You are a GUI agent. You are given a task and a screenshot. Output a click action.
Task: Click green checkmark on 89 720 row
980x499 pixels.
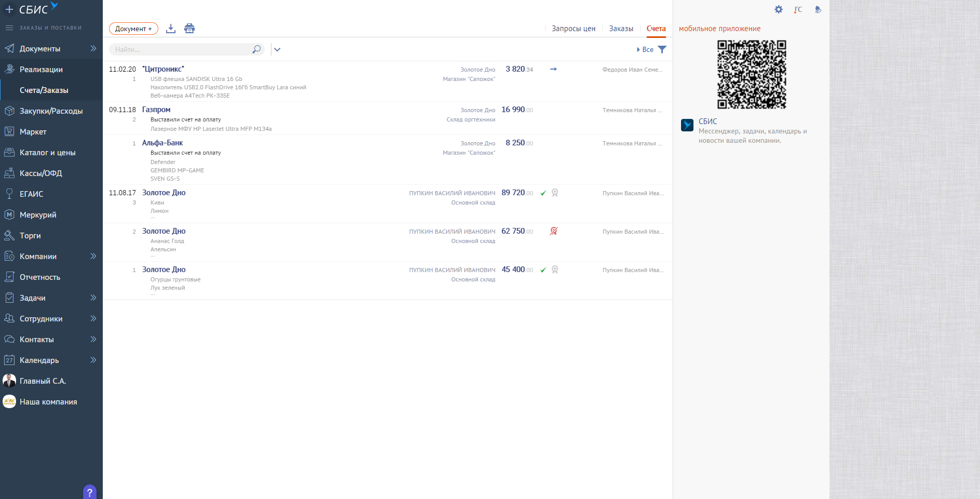coord(543,193)
